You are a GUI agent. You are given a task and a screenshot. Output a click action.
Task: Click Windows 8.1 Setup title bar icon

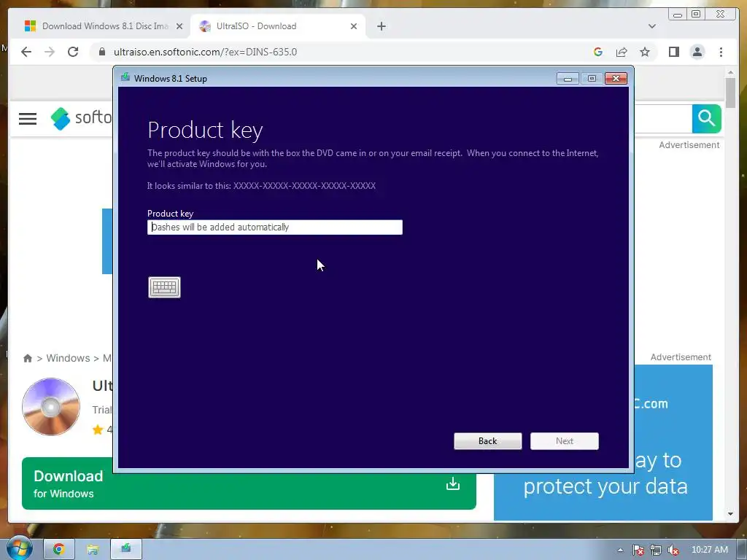[125, 77]
